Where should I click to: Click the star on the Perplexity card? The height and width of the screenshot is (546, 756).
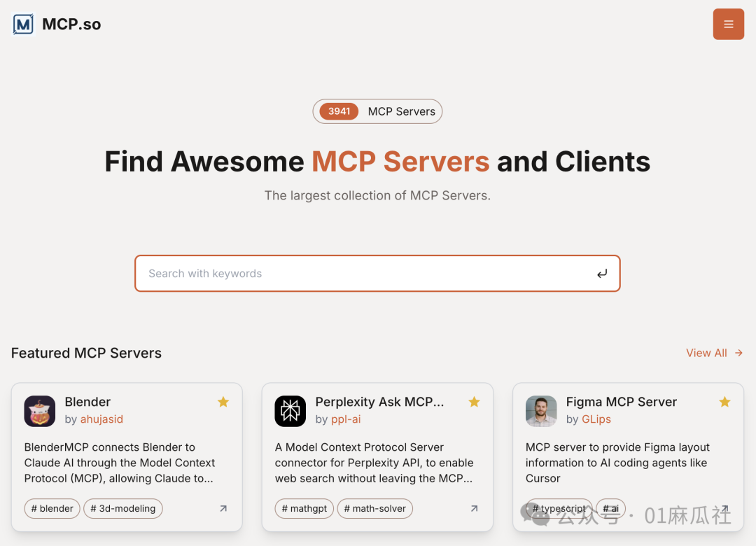pos(474,402)
